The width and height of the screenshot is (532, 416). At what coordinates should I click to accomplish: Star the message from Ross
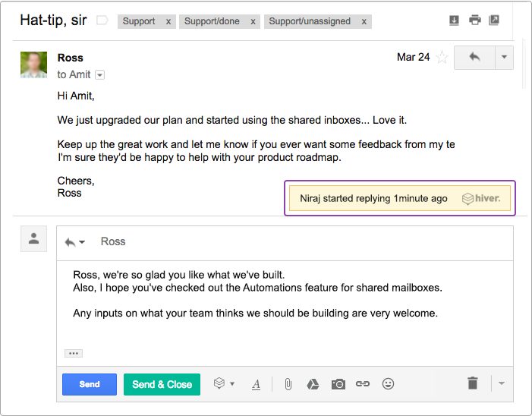tap(442, 57)
